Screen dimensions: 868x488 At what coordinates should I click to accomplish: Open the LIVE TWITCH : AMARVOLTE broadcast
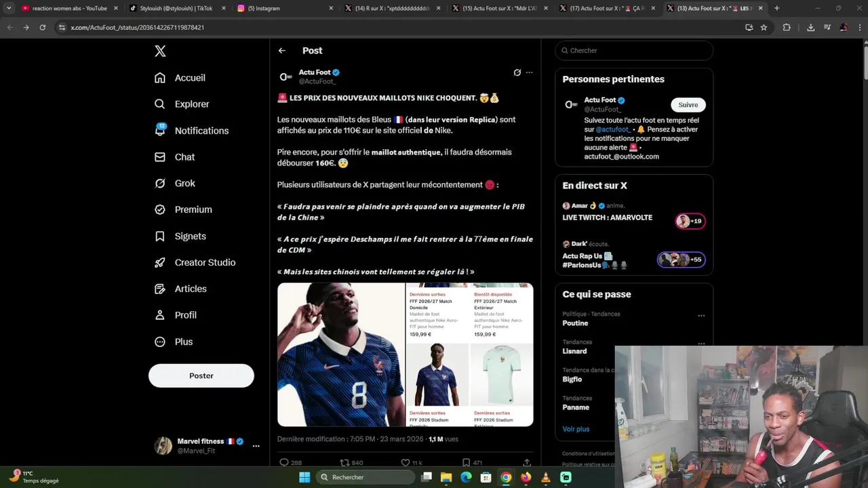click(607, 218)
